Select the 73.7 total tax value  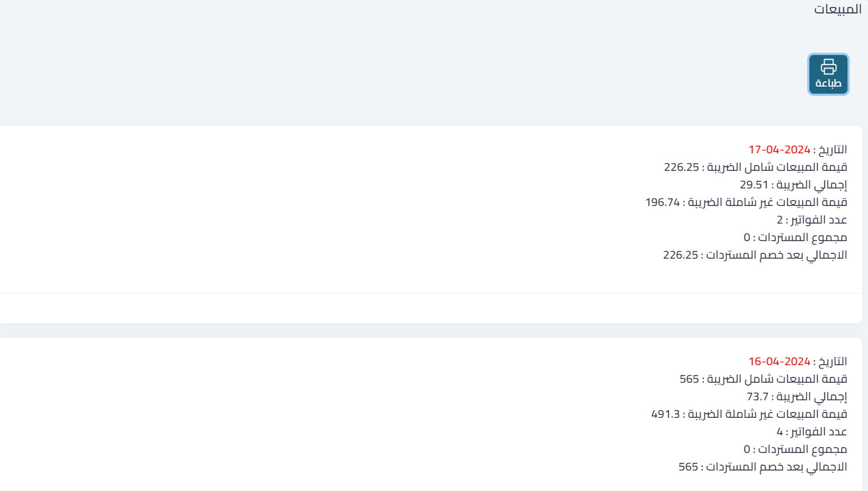coord(757,397)
